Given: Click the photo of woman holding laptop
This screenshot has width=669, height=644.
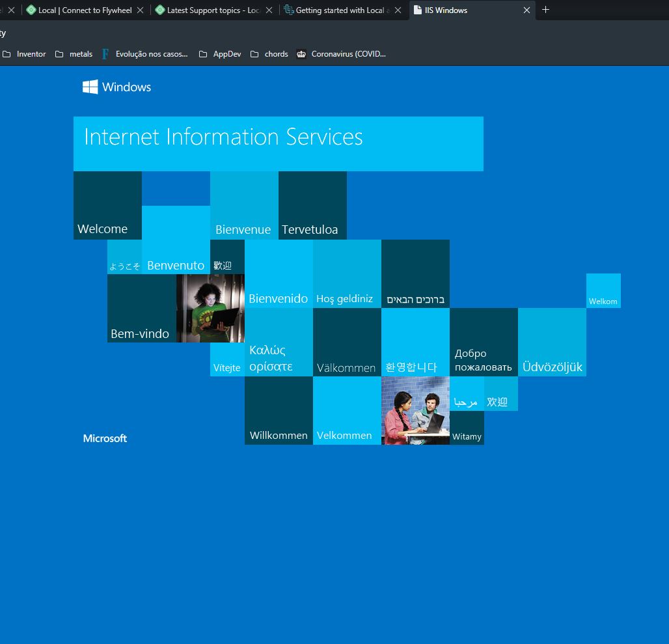Looking at the screenshot, I should coord(210,308).
